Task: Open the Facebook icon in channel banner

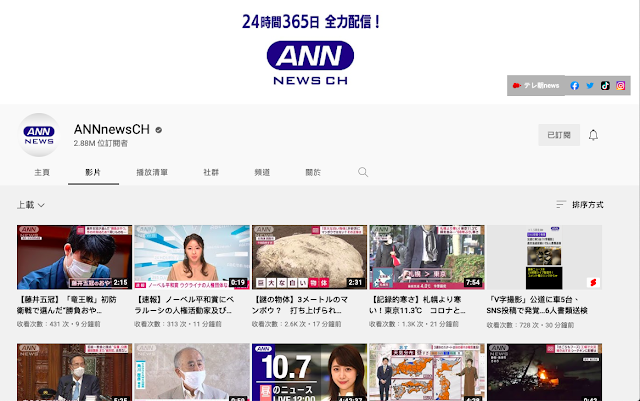Action: [x=575, y=86]
